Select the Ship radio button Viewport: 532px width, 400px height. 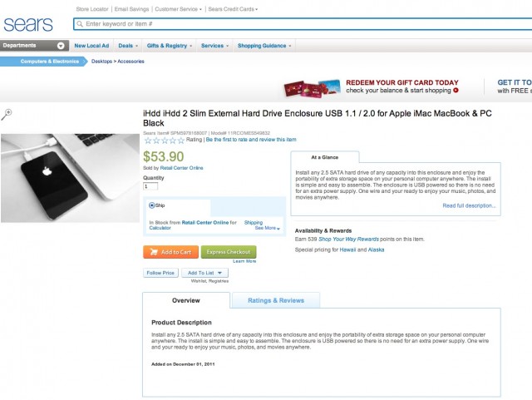click(152, 205)
